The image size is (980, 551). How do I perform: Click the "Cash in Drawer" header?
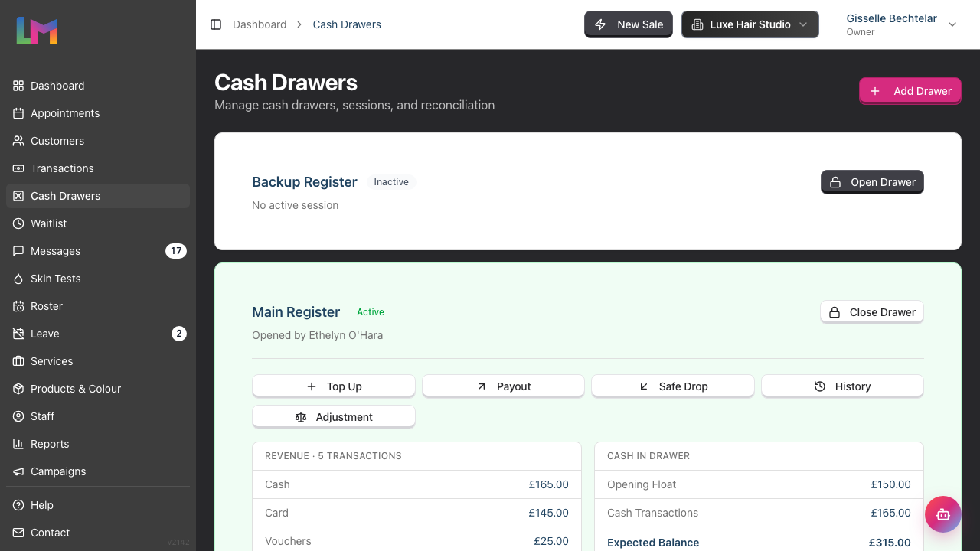coord(648,456)
